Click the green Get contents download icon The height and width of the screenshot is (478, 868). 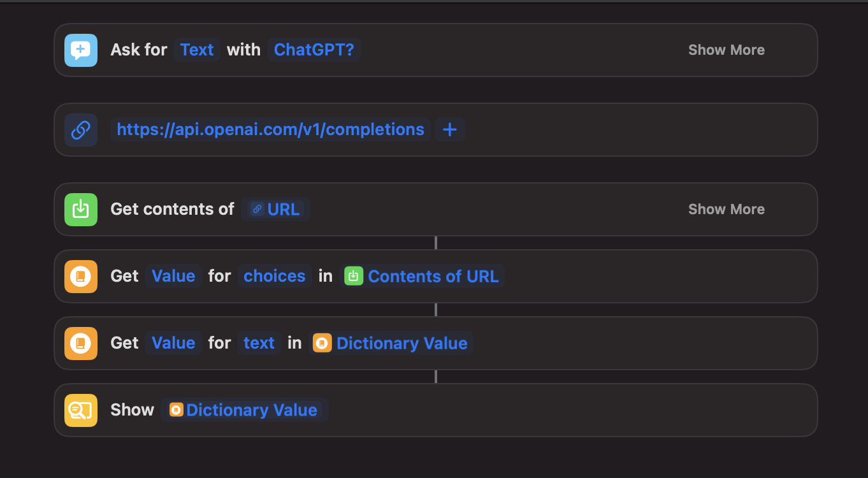coord(81,210)
